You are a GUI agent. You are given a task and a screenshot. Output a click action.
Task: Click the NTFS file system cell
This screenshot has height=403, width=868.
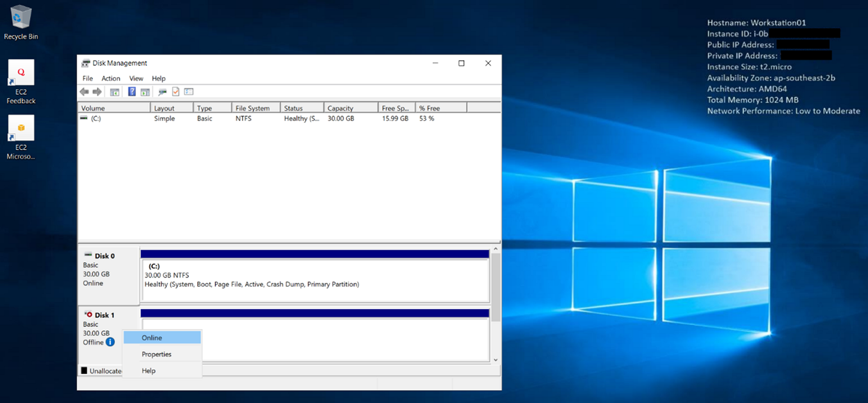point(243,118)
